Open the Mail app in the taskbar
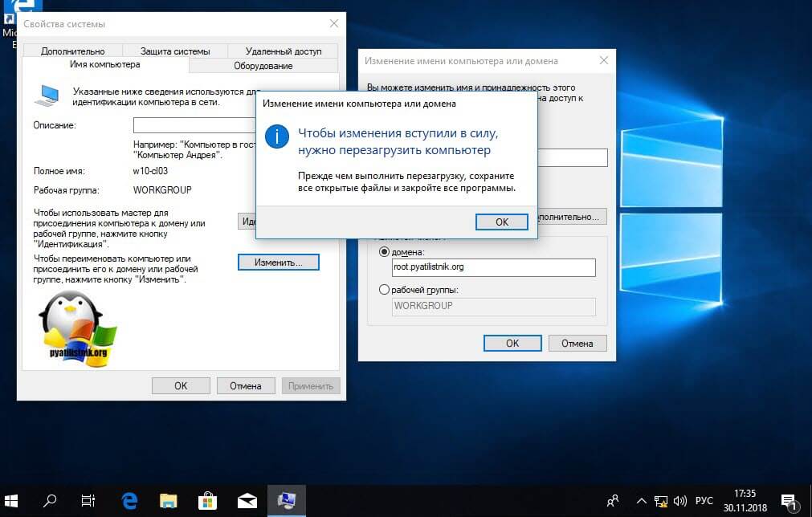Screen dimensions: 812x517 coord(247,500)
